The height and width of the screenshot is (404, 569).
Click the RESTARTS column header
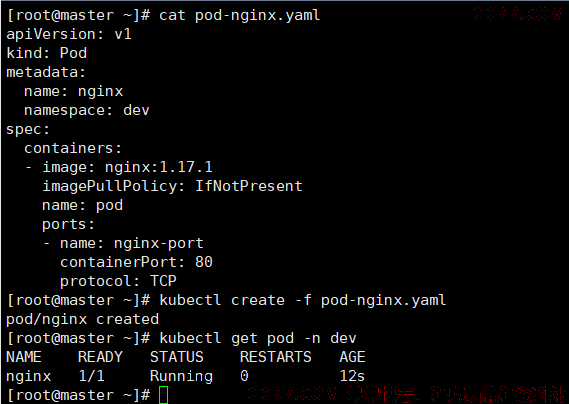click(x=275, y=357)
